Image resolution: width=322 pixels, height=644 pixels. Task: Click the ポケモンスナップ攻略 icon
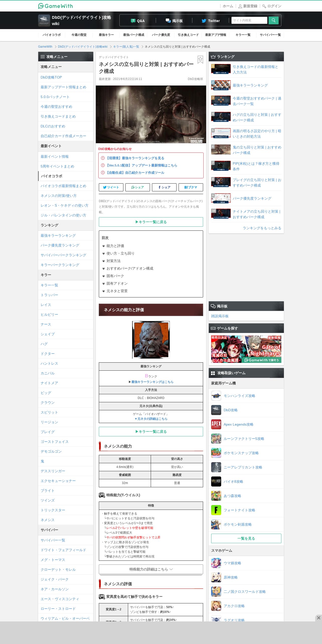pyautogui.click(x=216, y=453)
